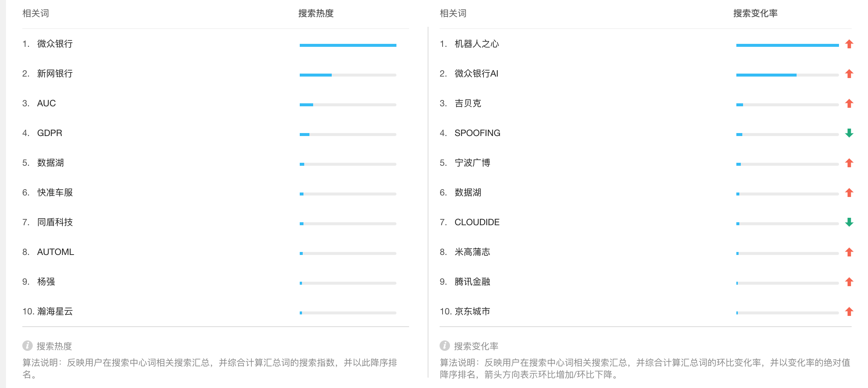Click the 搜索热度 column header
Viewport: 868px width, 388px height.
point(316,13)
